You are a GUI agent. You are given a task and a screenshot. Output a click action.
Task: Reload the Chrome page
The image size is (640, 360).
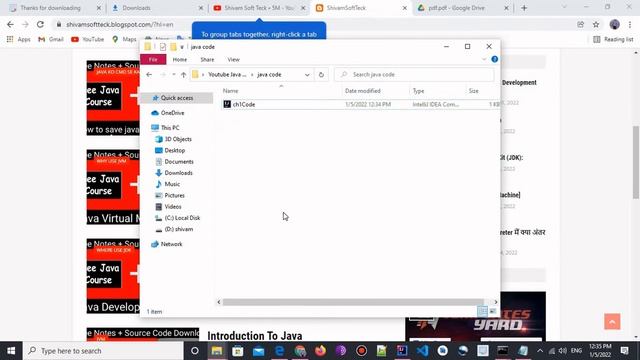[40, 24]
